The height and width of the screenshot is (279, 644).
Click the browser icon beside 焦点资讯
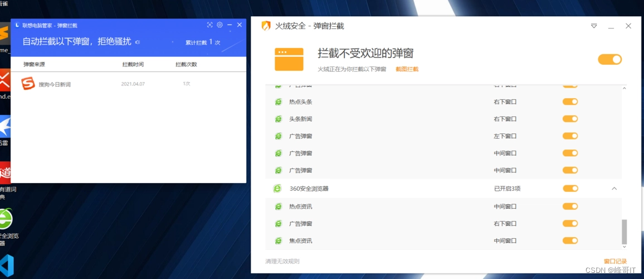pos(279,240)
